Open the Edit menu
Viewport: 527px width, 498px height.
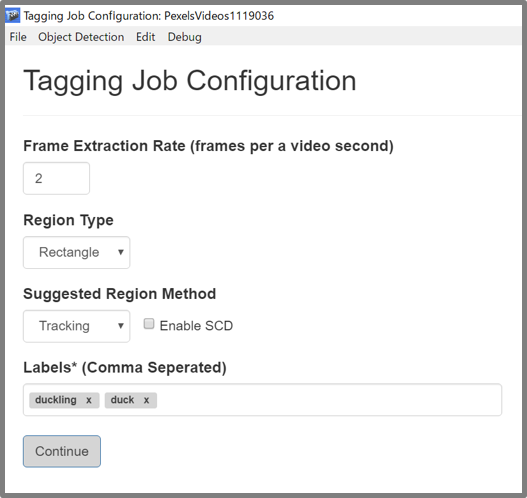[x=146, y=37]
